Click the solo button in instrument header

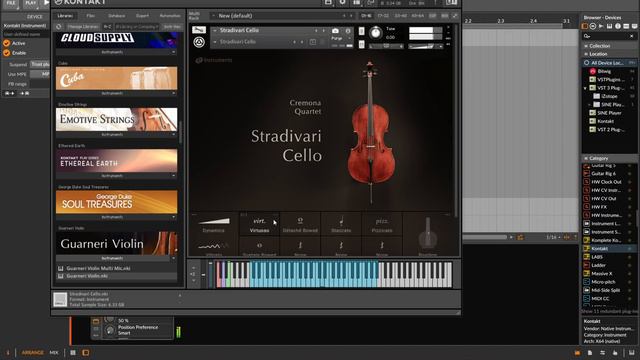coord(361,31)
